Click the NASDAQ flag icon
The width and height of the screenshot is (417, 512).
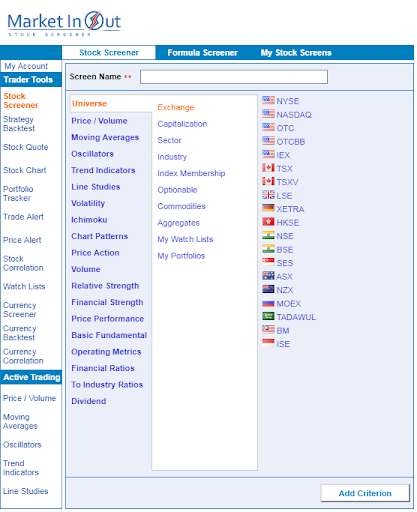(x=268, y=114)
